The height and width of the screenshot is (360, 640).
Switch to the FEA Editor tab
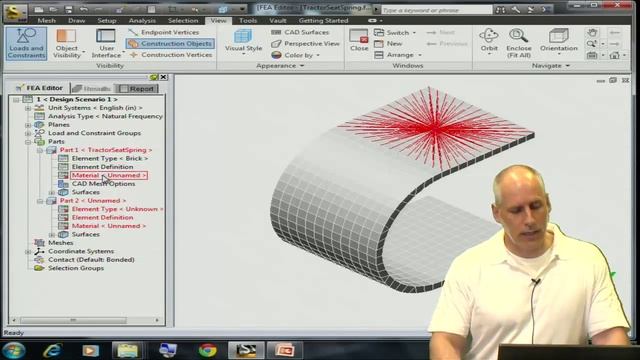coord(39,88)
